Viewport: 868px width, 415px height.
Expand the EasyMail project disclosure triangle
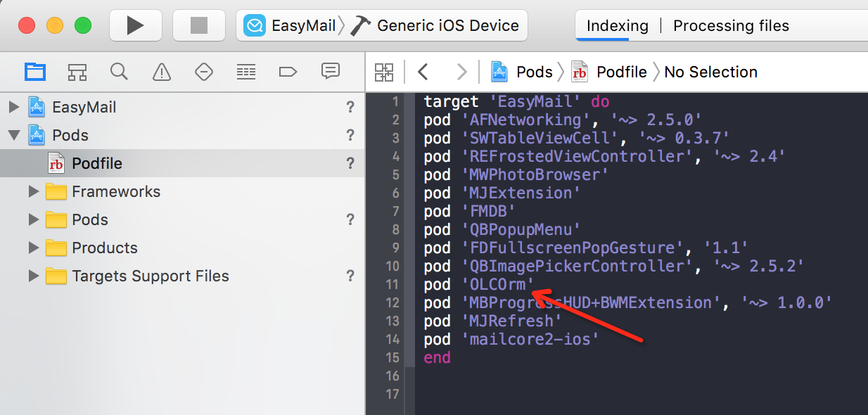click(x=13, y=107)
